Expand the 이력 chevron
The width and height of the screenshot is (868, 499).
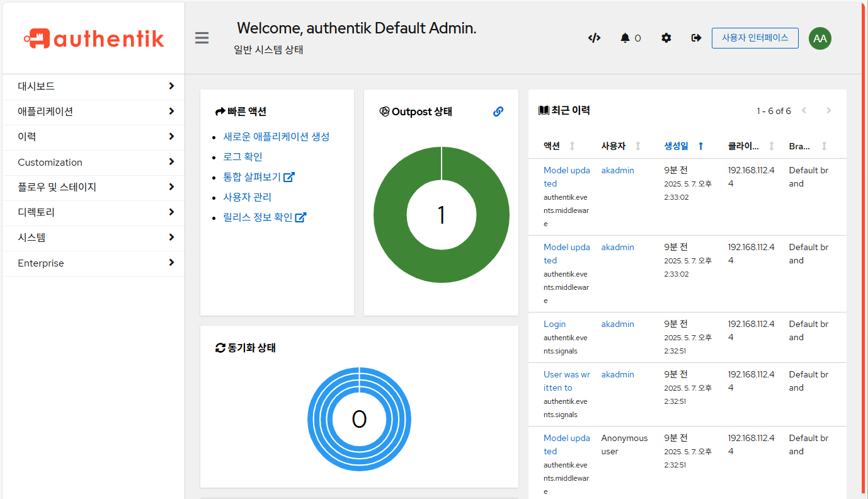click(171, 137)
